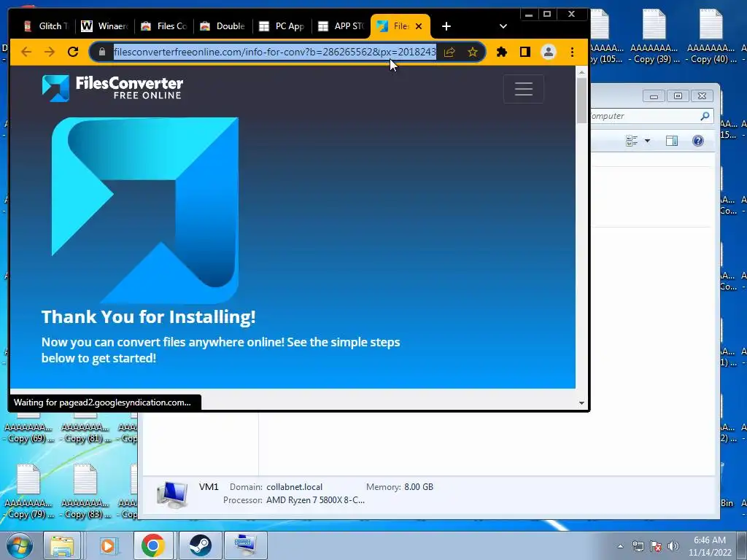Toggle Chrome's side panel icon

525,52
